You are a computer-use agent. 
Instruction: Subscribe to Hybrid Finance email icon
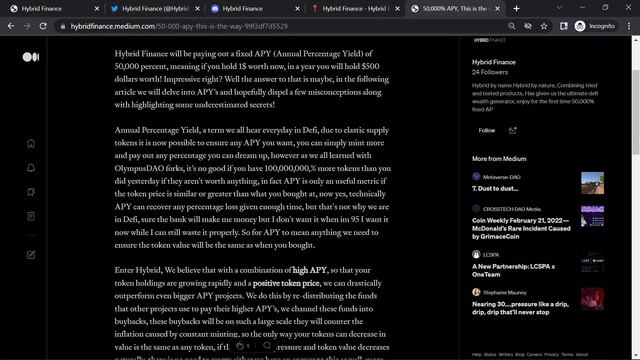tap(512, 131)
